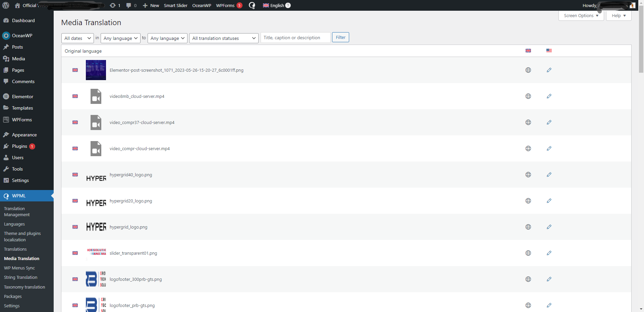Click the hypergrid_logo.png thumbnail
644x312 pixels.
(96, 227)
